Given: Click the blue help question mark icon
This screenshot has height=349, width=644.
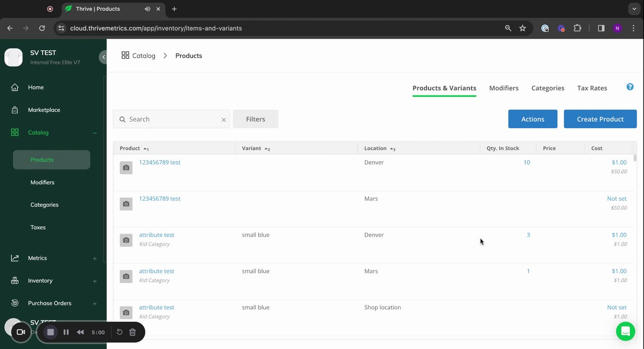Looking at the screenshot, I should pos(630,87).
